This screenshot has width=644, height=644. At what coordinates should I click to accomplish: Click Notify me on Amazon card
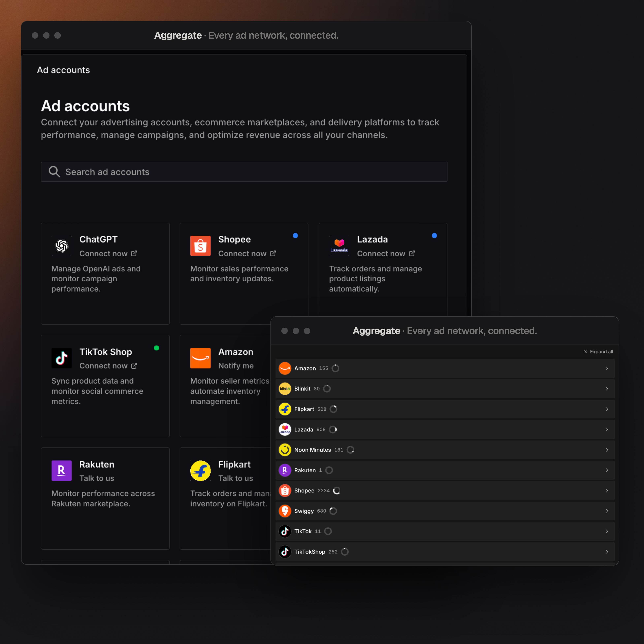point(236,366)
